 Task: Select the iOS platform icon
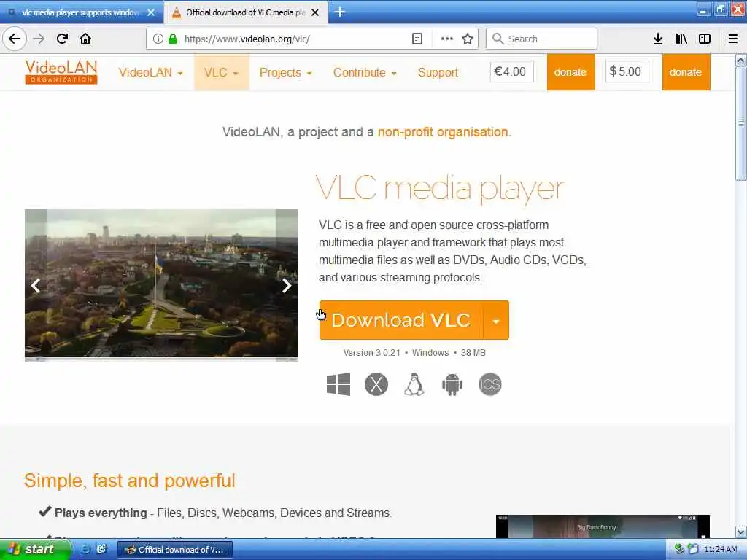point(490,384)
